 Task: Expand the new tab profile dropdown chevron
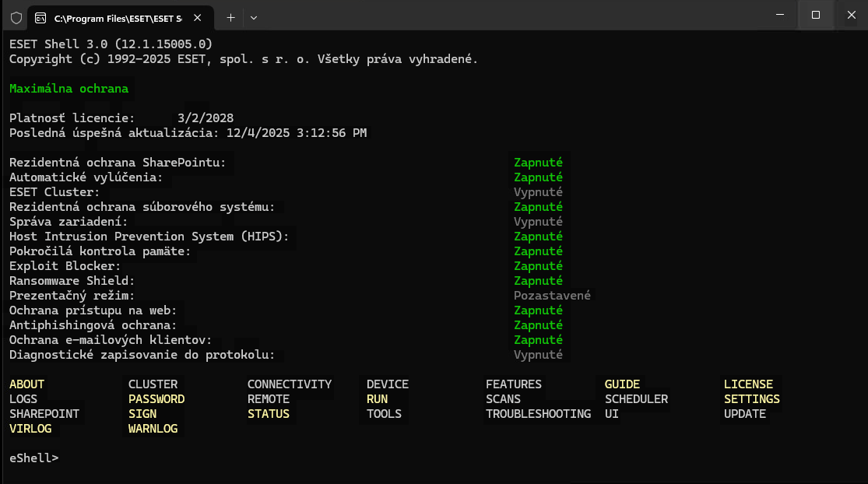pos(254,17)
